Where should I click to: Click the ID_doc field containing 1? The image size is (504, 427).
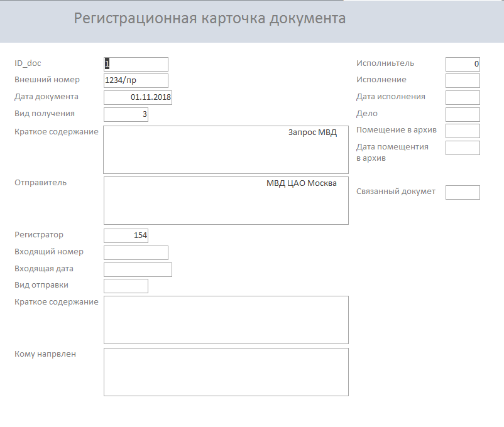click(x=136, y=64)
